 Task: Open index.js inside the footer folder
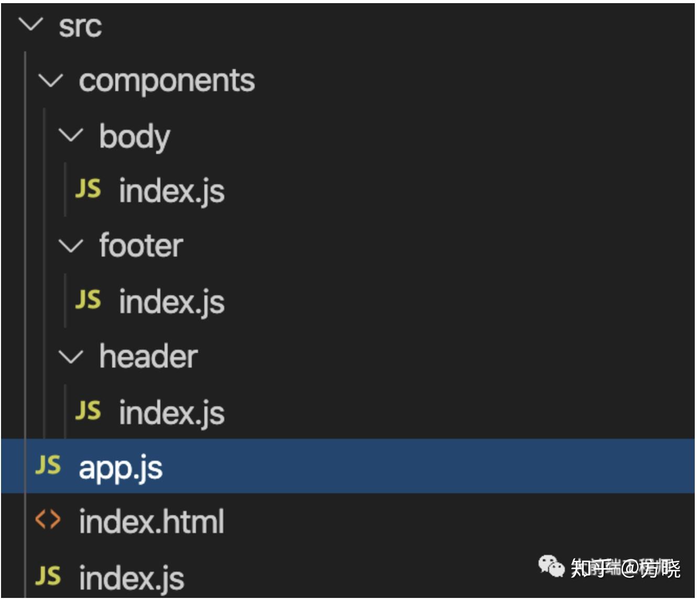point(171,302)
